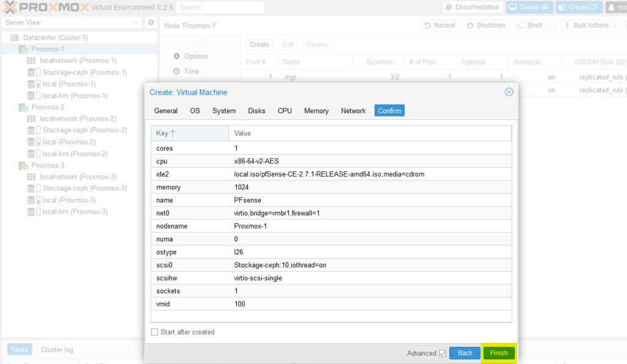This screenshot has height=364, width=627.
Task: Select the net0 row virtio,bridge=vmbr1
Action: [x=331, y=214]
